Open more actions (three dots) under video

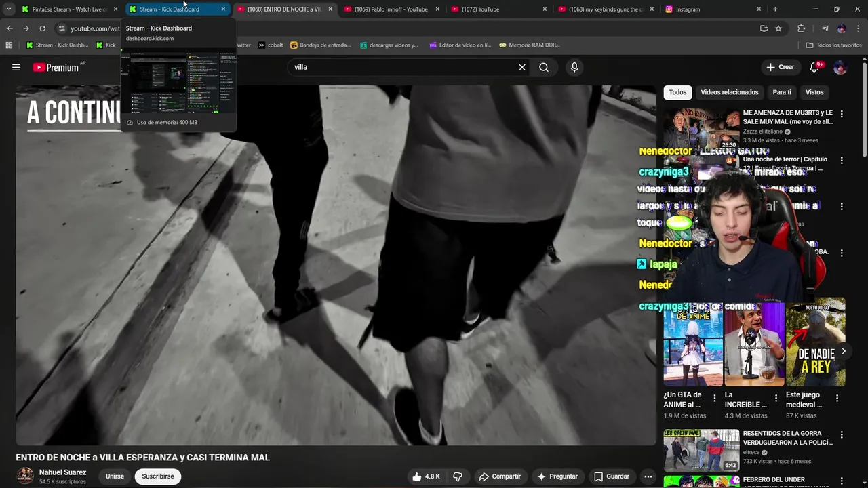(x=648, y=476)
